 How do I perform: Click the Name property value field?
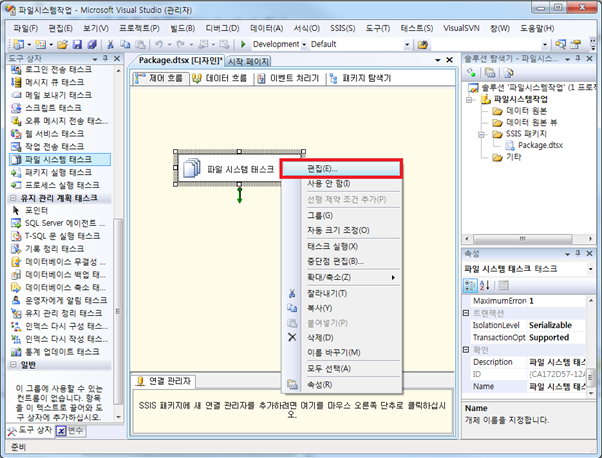pyautogui.click(x=556, y=387)
